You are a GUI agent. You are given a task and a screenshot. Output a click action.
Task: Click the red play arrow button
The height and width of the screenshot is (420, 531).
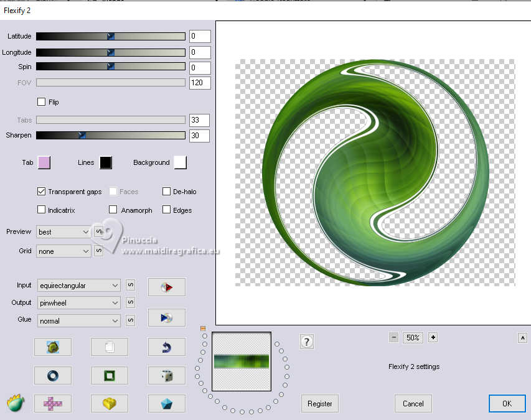pyautogui.click(x=167, y=287)
